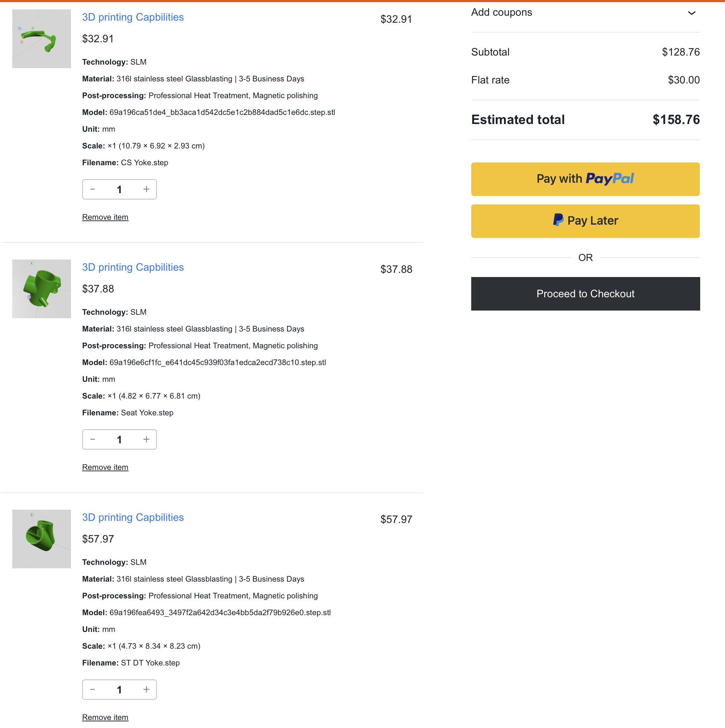Pay with PayPal button
The height and width of the screenshot is (728, 725).
tap(585, 179)
